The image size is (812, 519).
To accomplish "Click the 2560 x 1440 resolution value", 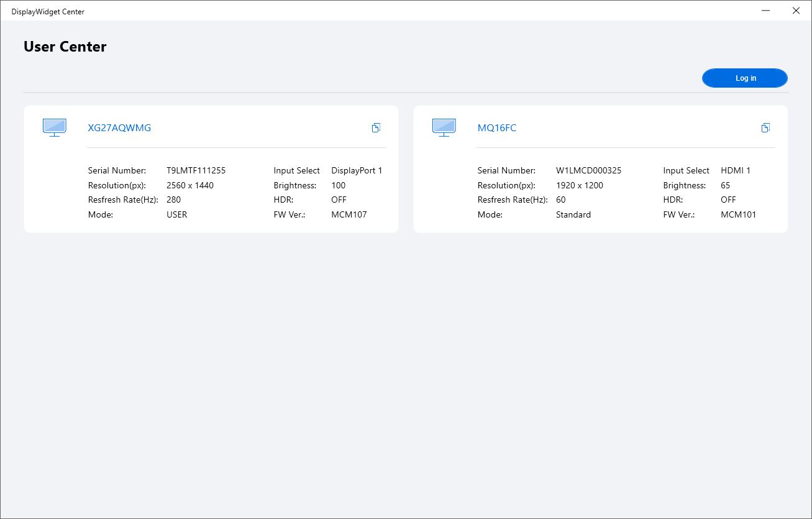I will [x=190, y=185].
